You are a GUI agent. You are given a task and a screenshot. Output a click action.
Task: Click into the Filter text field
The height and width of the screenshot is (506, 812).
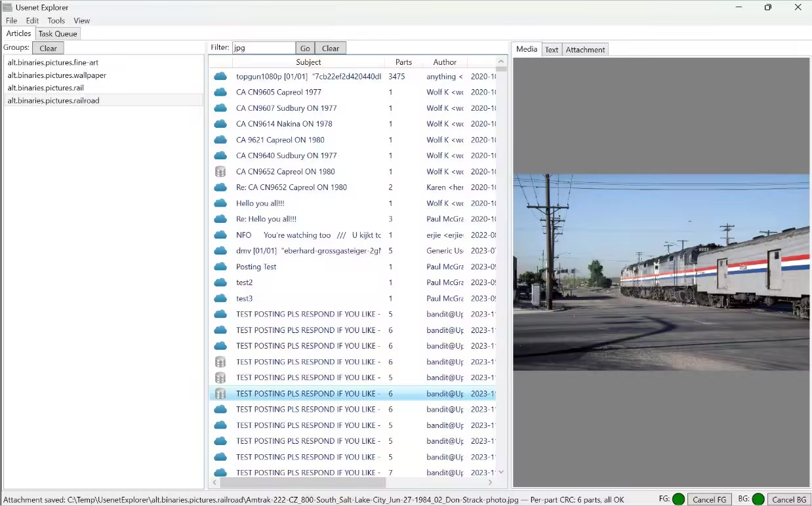click(264, 48)
